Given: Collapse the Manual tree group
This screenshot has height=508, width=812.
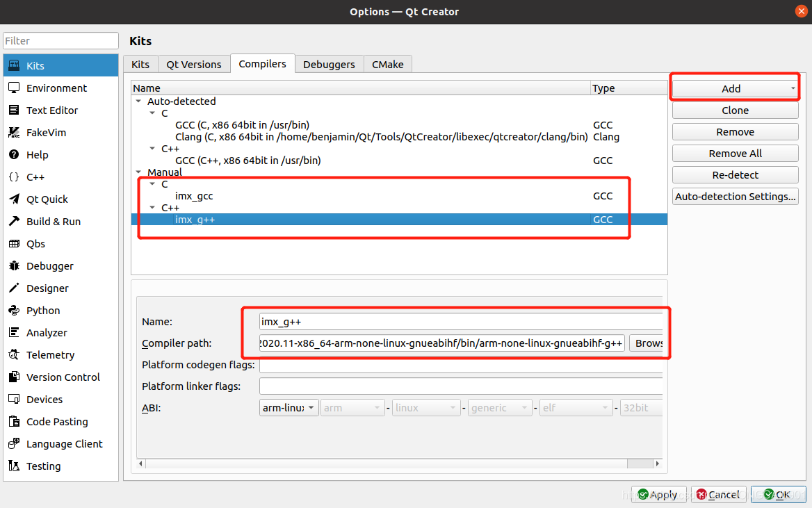Looking at the screenshot, I should [x=139, y=172].
